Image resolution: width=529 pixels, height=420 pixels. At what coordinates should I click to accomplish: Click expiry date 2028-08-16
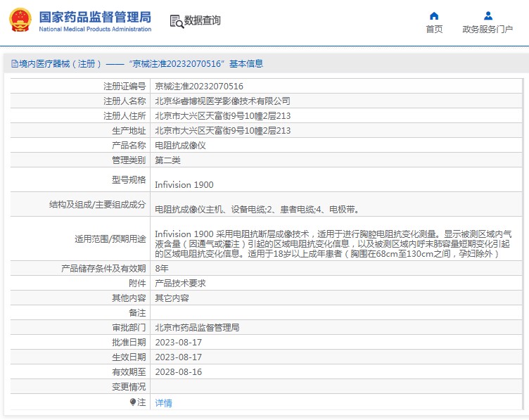click(x=179, y=372)
